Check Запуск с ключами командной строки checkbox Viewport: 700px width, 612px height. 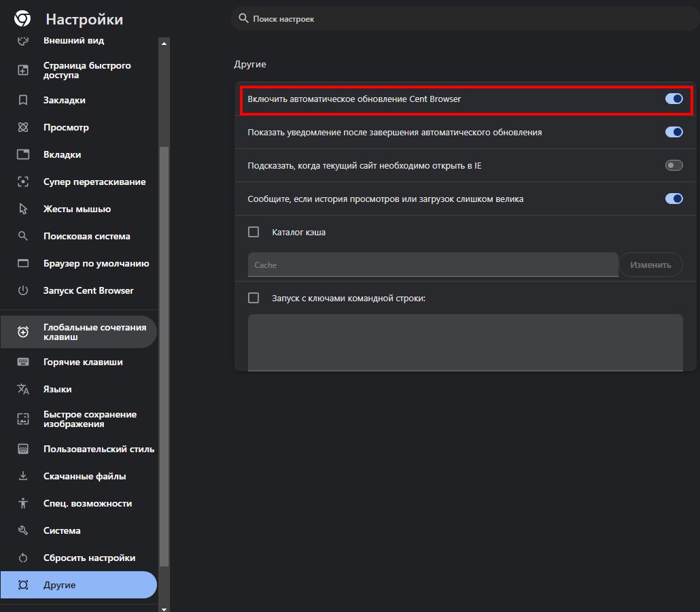click(253, 298)
